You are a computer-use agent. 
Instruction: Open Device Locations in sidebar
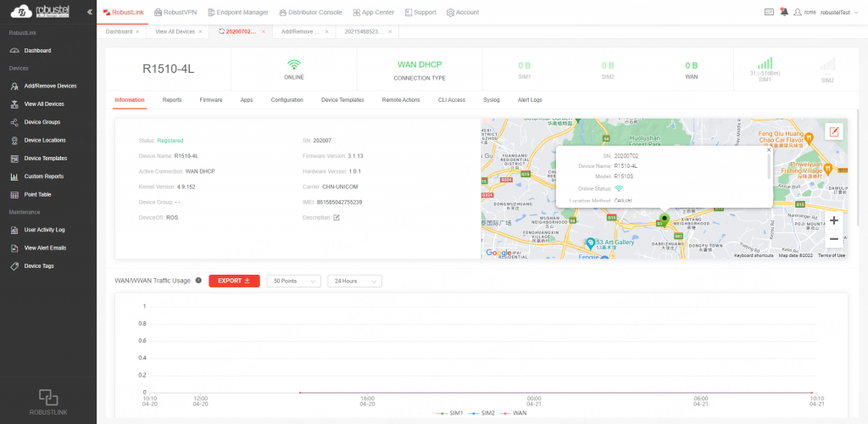tap(45, 140)
